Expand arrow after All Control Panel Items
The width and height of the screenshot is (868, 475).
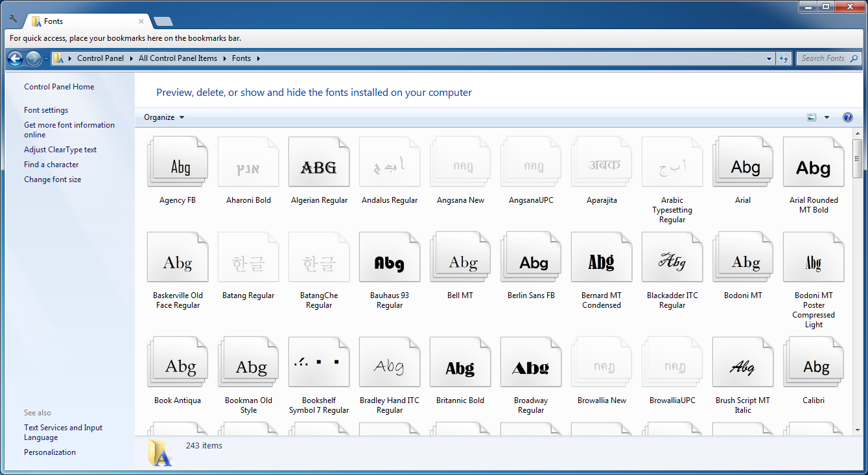(x=225, y=58)
